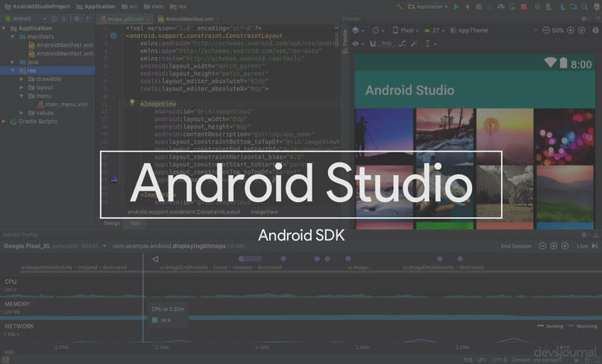The width and height of the screenshot is (602, 364).
Task: Collapse the Application tree node
Action: point(4,28)
